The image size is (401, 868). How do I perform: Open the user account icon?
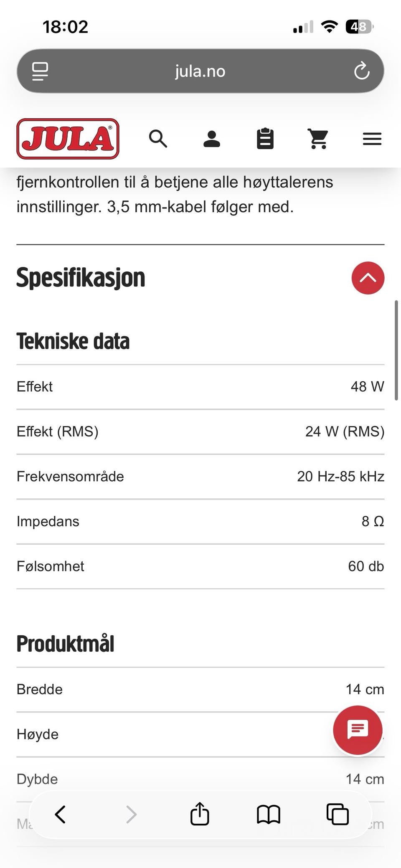click(x=212, y=139)
